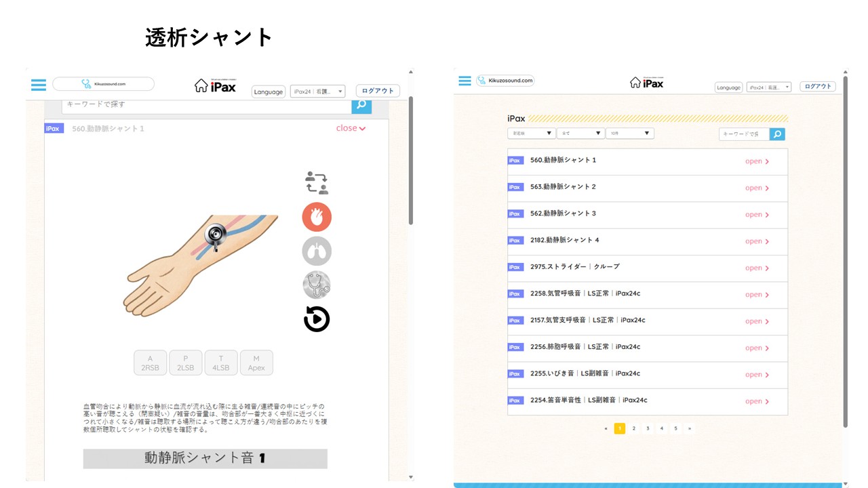This screenshot has width=868, height=488.
Task: Toggle the A 2RSB auscultation site
Action: click(151, 363)
